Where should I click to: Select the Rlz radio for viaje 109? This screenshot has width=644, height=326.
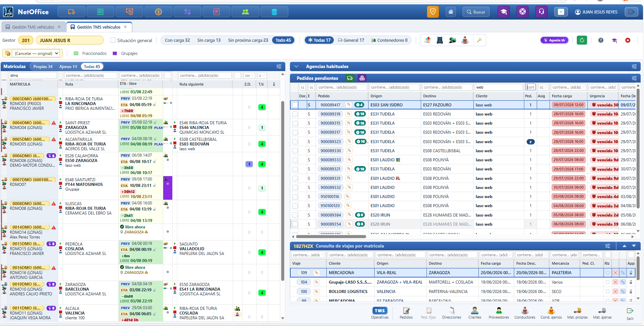(608, 273)
